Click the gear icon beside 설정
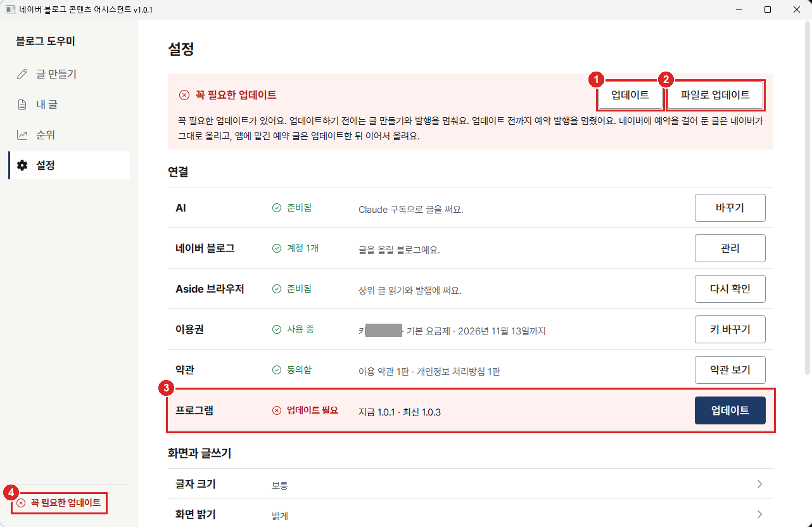The image size is (812, 527). (x=22, y=165)
